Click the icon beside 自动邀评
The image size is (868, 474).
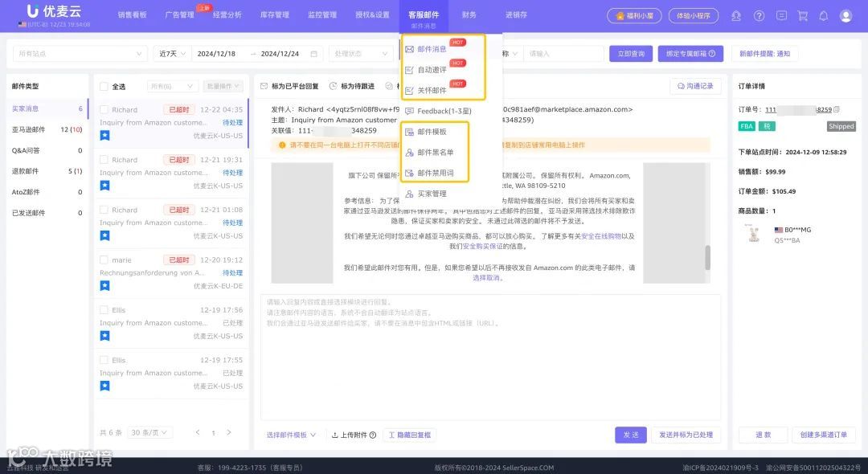(x=409, y=70)
